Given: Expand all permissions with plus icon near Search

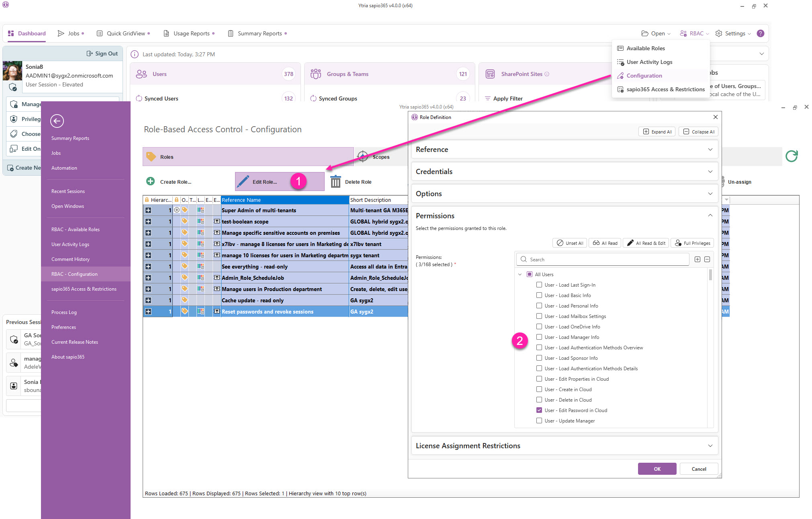Looking at the screenshot, I should tap(697, 259).
